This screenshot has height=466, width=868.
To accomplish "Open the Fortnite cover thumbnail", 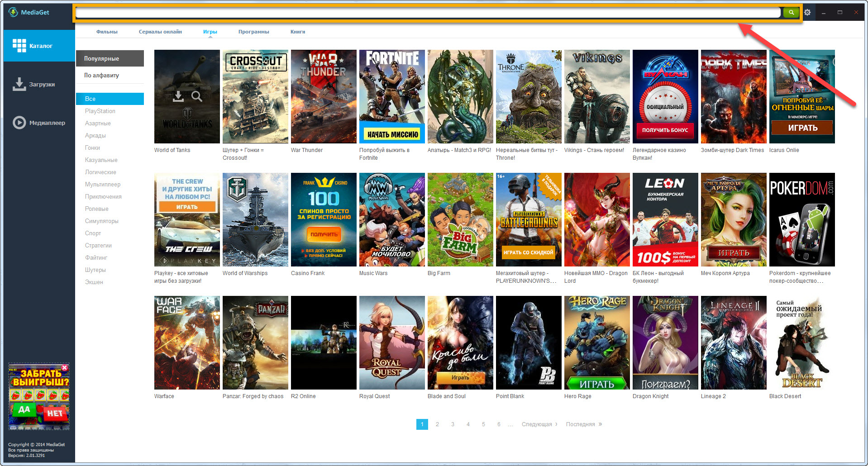I will click(x=392, y=96).
